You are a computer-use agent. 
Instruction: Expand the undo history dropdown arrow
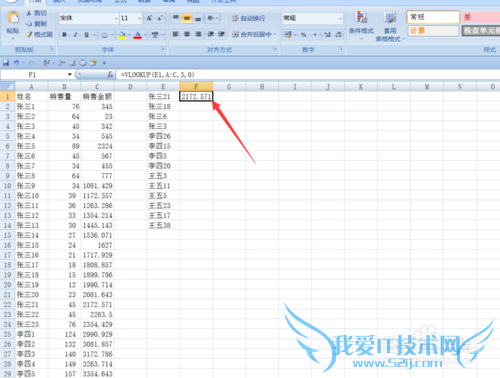[23, 63]
